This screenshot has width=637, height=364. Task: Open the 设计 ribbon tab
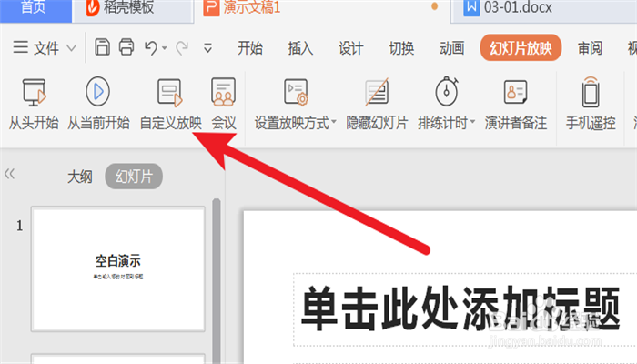click(x=351, y=48)
